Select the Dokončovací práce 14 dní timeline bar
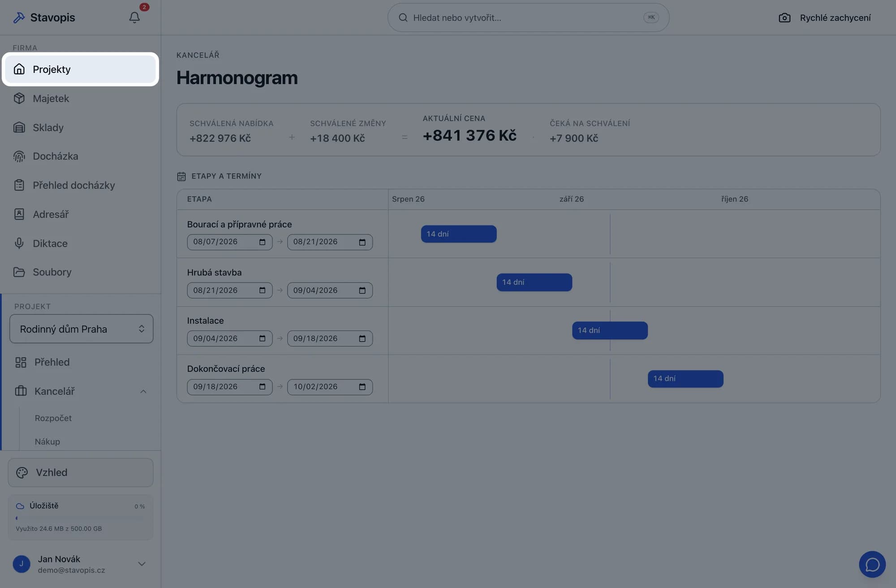The width and height of the screenshot is (896, 588). click(x=685, y=379)
